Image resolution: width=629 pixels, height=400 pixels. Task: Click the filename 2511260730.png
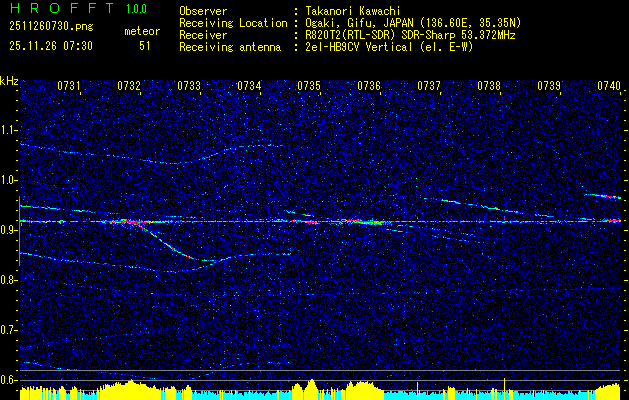coord(51,26)
